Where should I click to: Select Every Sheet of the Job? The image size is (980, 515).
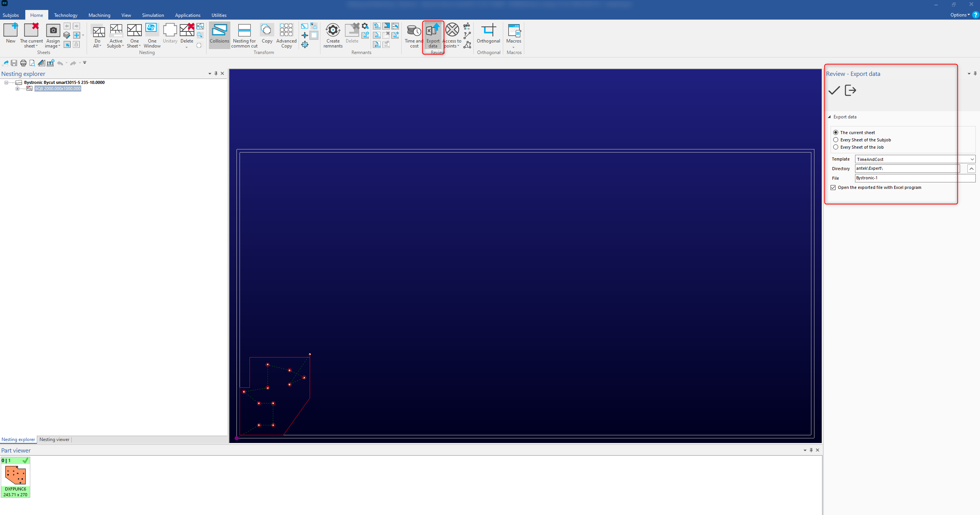tap(836, 147)
